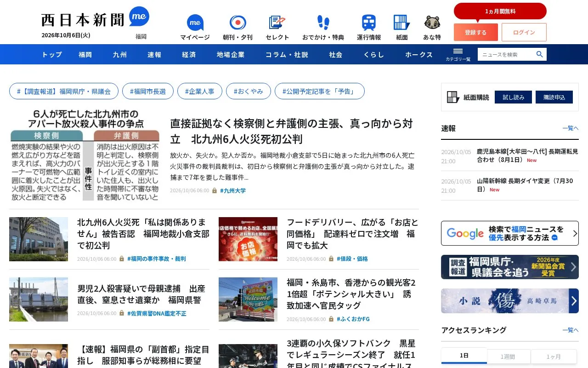Viewport: 588px width, 368px height.
Task: Open the コラム・社説 navigation tab
Action: [x=287, y=54]
